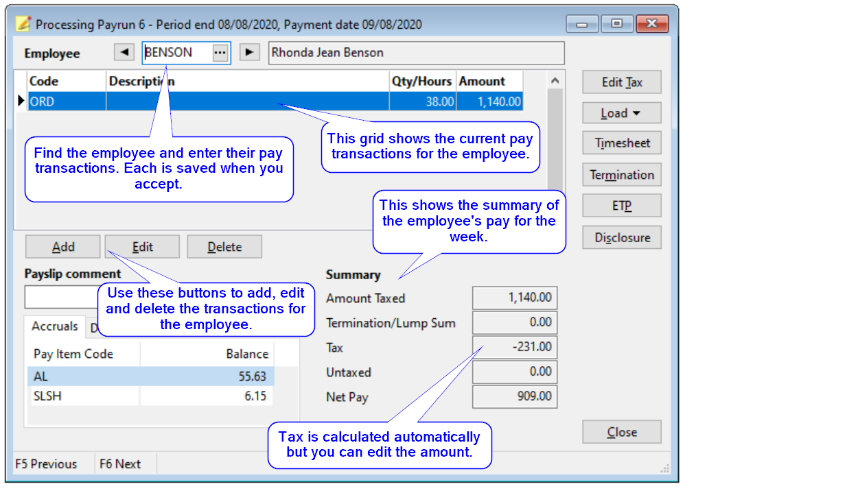The image size is (847, 504).
Task: Add a new pay transaction
Action: [62, 246]
